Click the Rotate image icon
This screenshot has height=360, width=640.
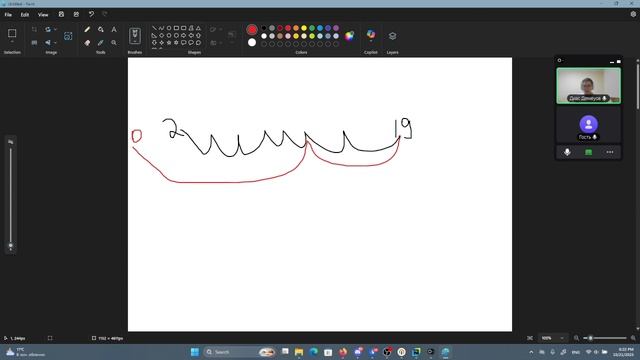pyautogui.click(x=48, y=29)
